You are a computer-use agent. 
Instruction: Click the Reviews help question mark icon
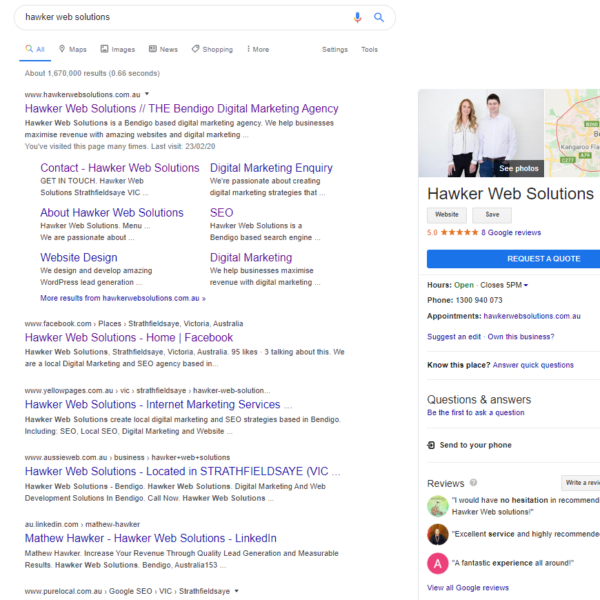[473, 483]
